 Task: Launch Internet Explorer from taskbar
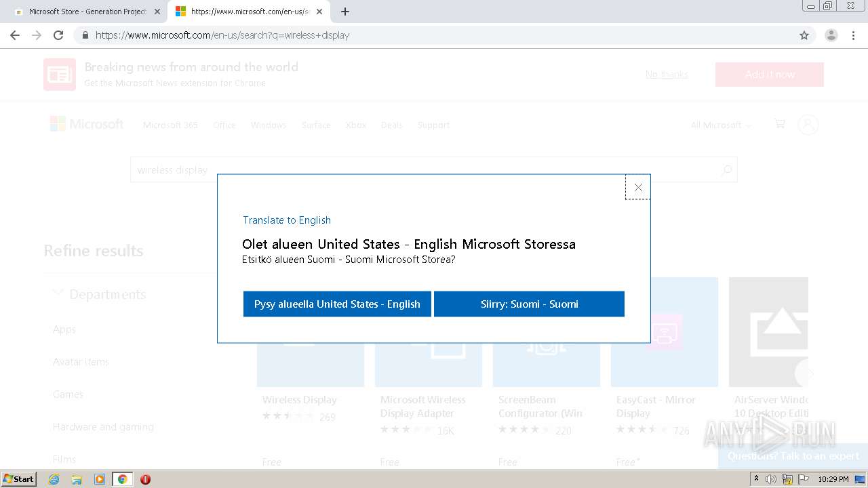tap(54, 479)
